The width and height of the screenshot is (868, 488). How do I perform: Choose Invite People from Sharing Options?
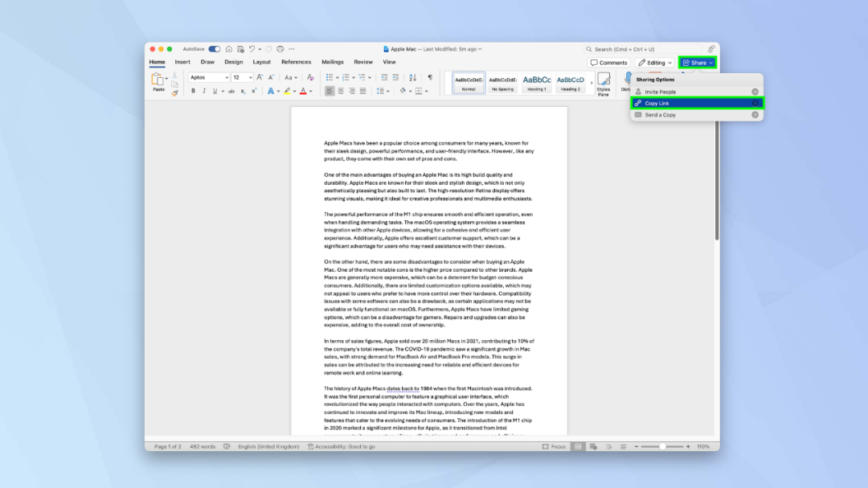(x=697, y=92)
